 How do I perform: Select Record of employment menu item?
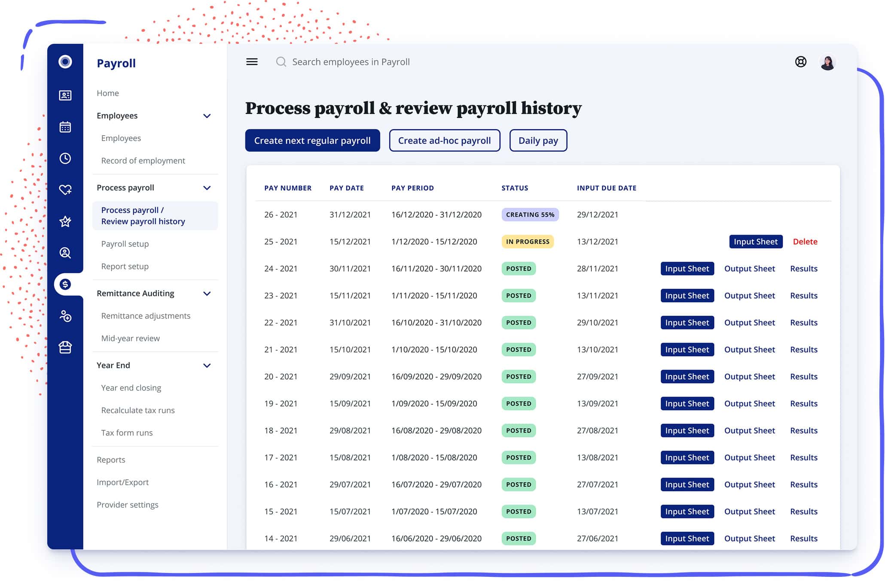pyautogui.click(x=143, y=161)
